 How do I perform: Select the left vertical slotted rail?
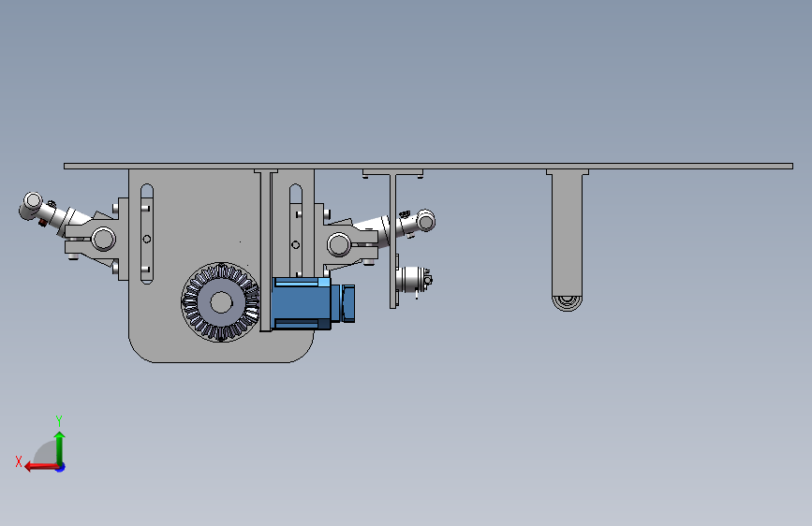(147, 233)
